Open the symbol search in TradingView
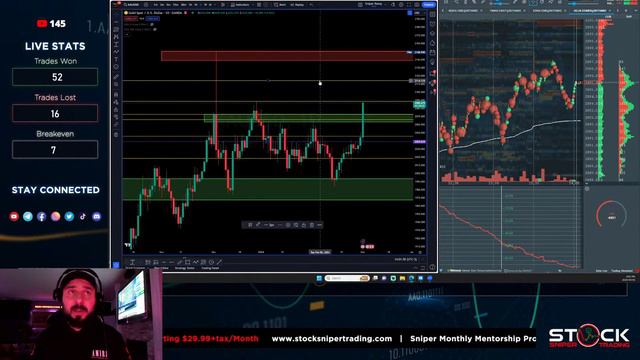 pyautogui.click(x=132, y=4)
